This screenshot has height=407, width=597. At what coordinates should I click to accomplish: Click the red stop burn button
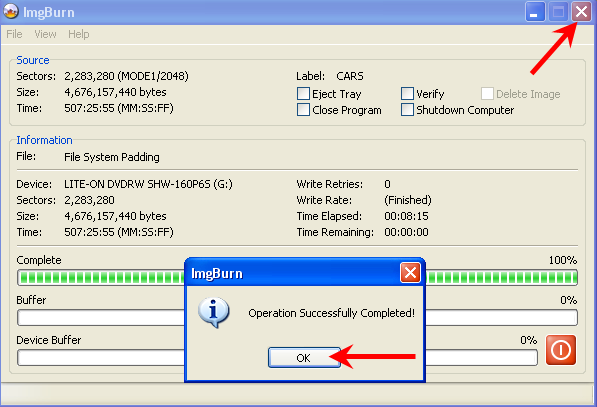561,350
